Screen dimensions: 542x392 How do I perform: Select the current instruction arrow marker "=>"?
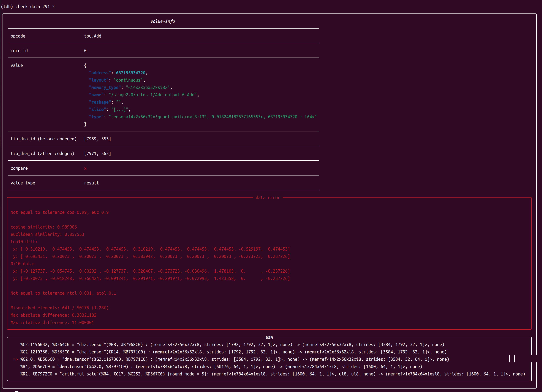(15, 359)
